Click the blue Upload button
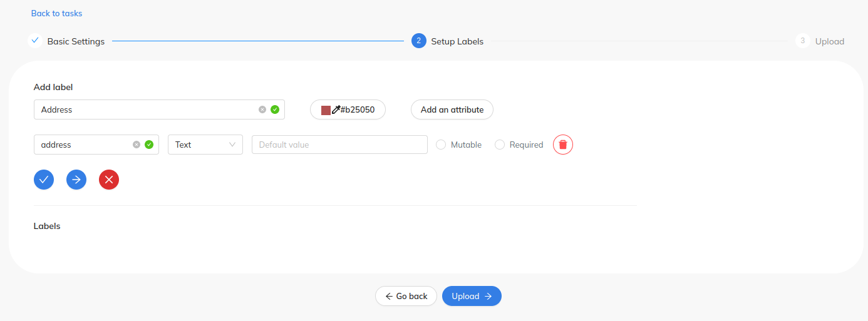The image size is (868, 321). tap(472, 296)
